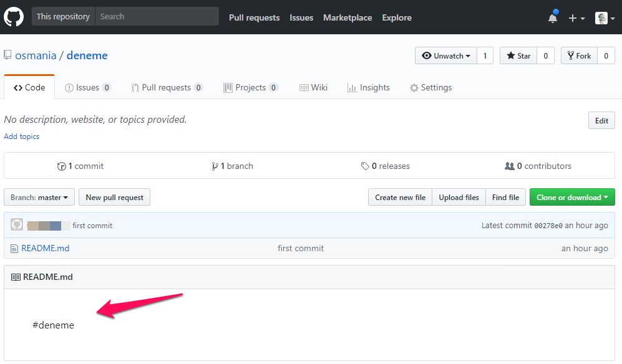The image size is (622, 364).
Task: Click the fork count 0
Action: (606, 56)
